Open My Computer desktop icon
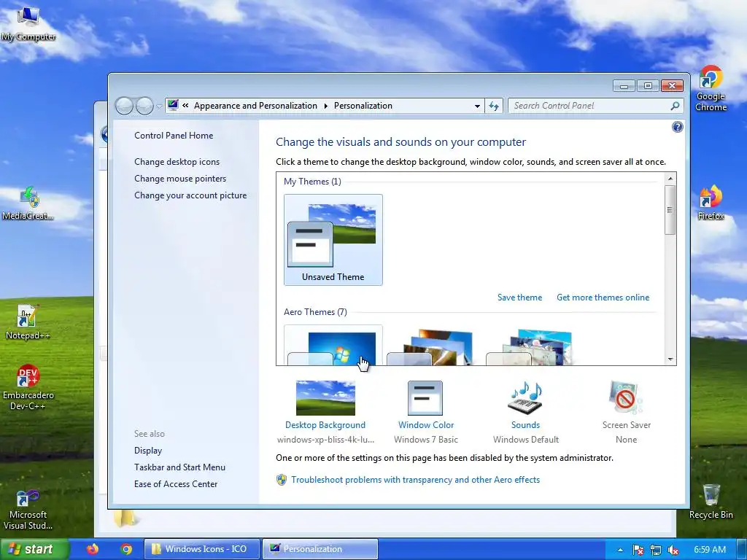The height and width of the screenshot is (560, 747). (28, 24)
